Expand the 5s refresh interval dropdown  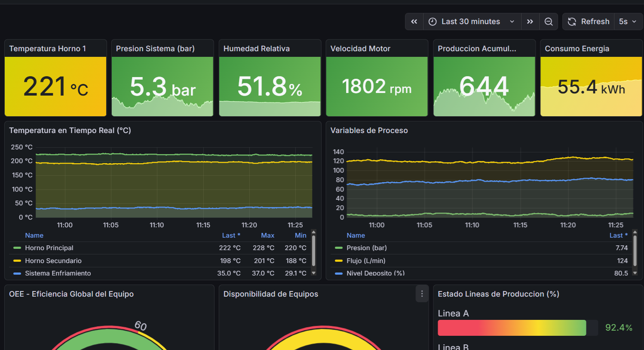628,22
